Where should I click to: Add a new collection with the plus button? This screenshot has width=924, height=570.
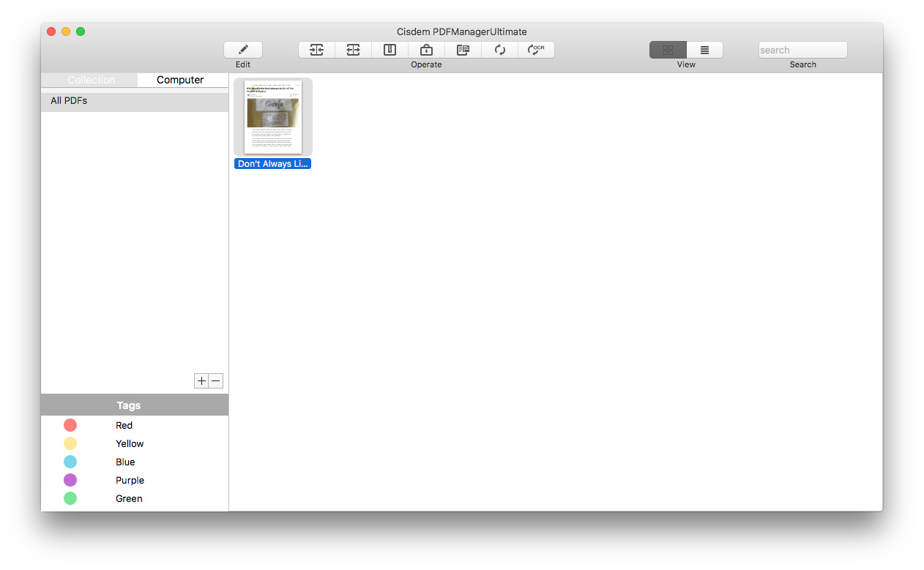201,380
